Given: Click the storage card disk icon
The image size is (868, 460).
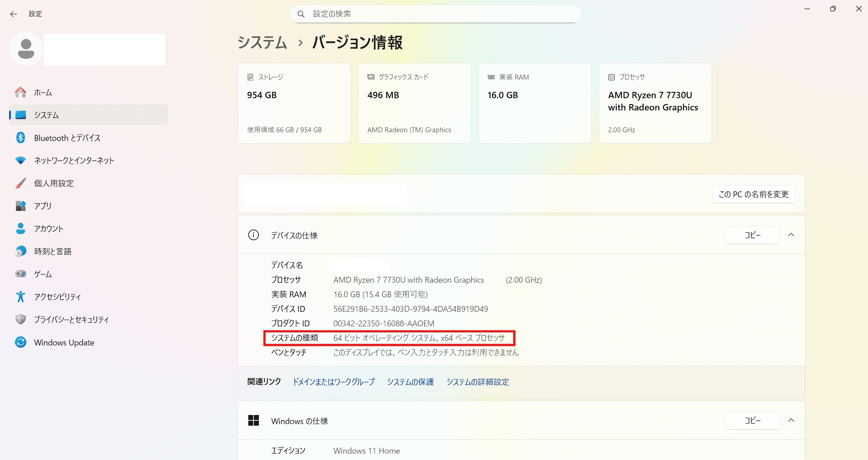Looking at the screenshot, I should pyautogui.click(x=250, y=77).
